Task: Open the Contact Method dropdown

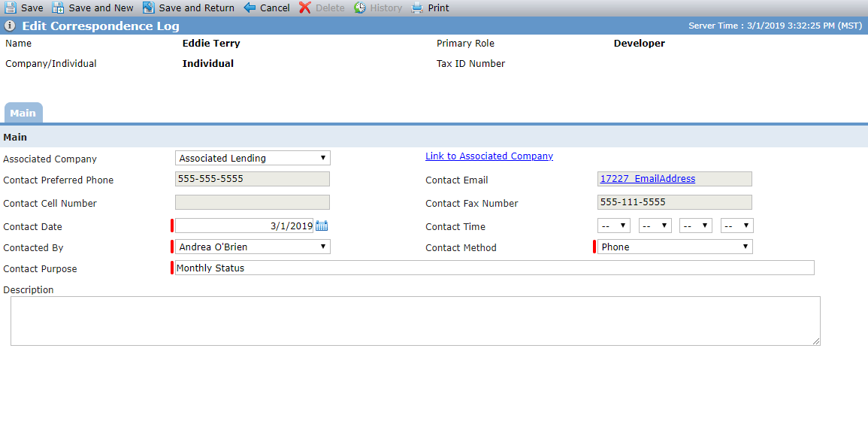Action: tap(676, 247)
